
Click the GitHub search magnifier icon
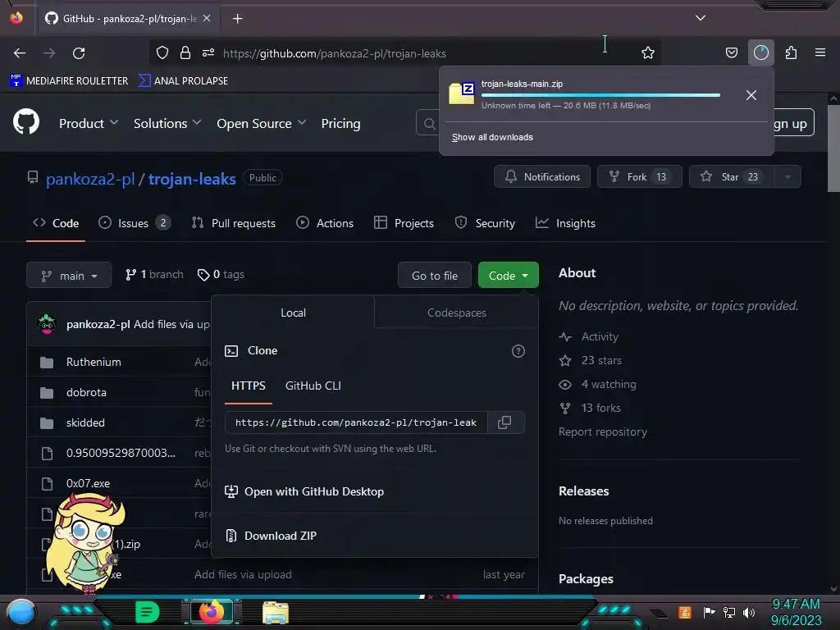tap(429, 124)
